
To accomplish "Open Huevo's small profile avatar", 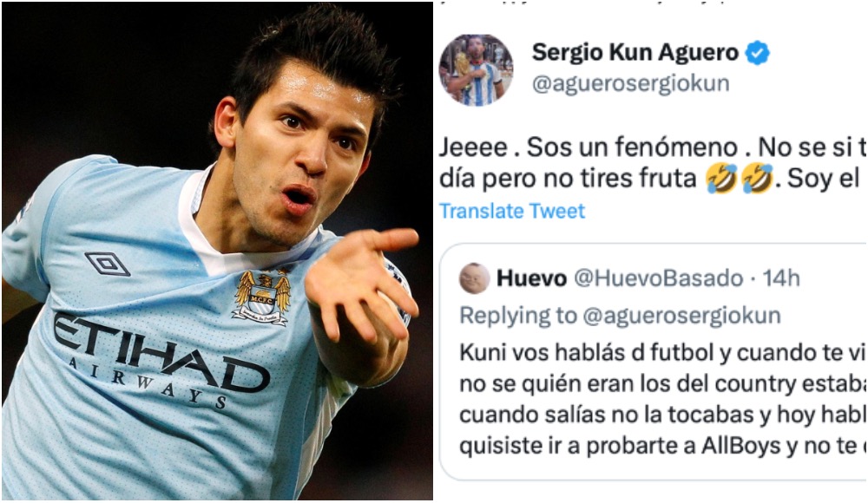I will tap(475, 278).
